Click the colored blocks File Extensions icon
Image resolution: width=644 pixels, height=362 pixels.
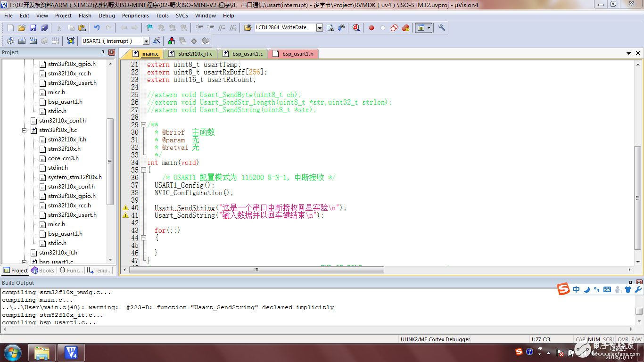point(171,41)
